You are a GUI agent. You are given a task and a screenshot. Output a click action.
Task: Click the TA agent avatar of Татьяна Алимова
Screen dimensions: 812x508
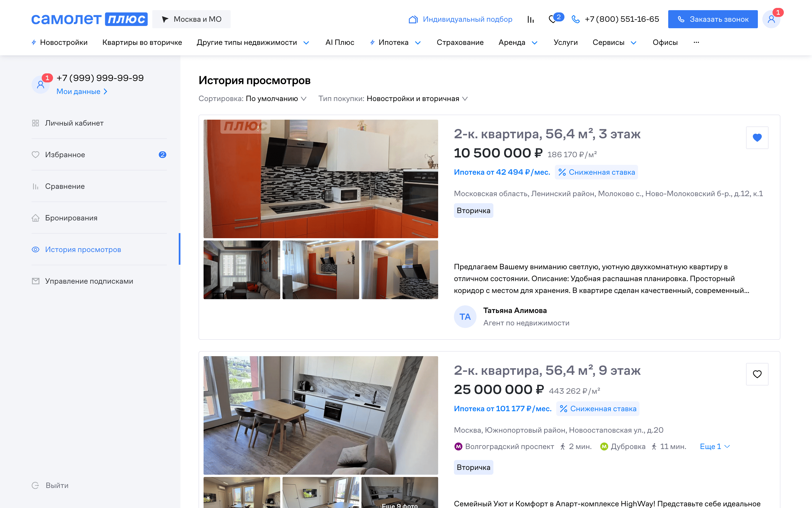[465, 316]
